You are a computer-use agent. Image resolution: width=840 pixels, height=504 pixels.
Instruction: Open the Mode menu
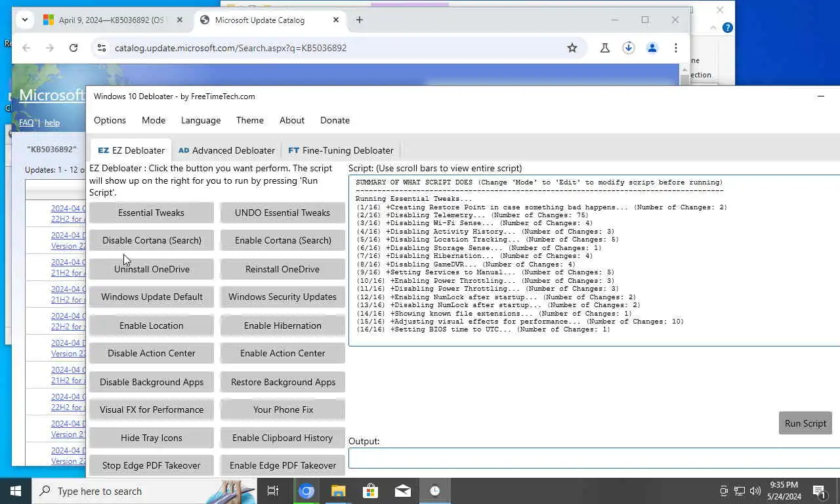pos(154,120)
